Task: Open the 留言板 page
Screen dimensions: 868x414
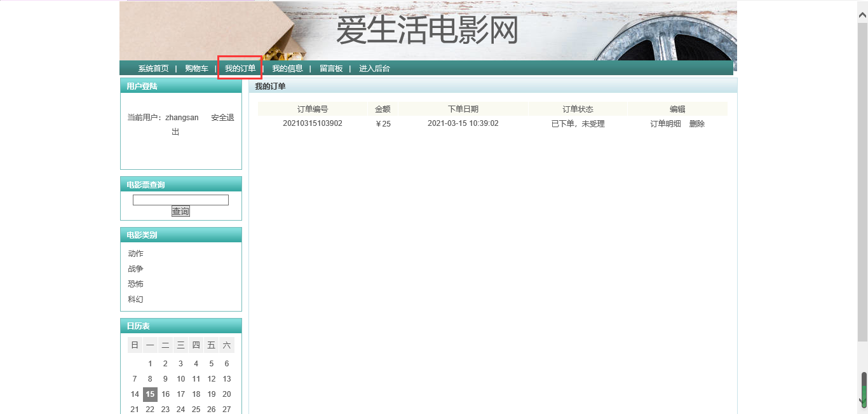Action: (331, 69)
